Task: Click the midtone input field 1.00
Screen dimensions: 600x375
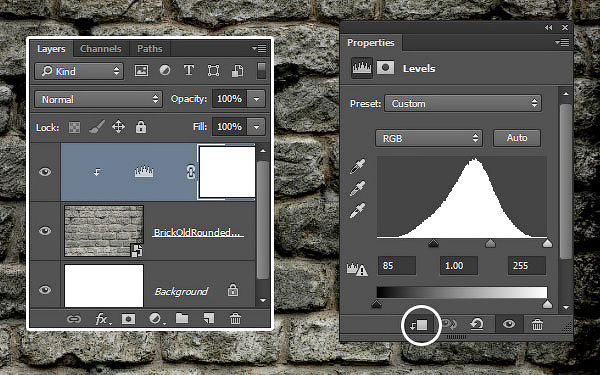Action: click(x=458, y=266)
